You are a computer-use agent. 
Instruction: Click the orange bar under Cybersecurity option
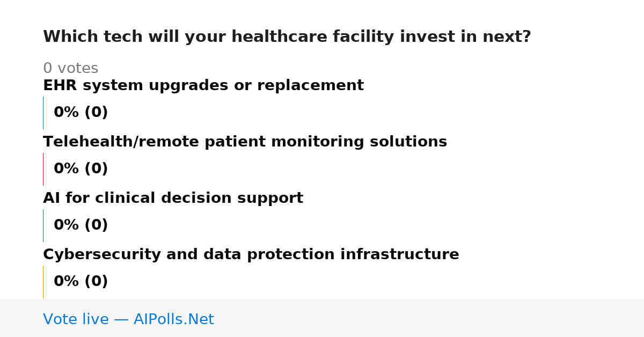43,282
